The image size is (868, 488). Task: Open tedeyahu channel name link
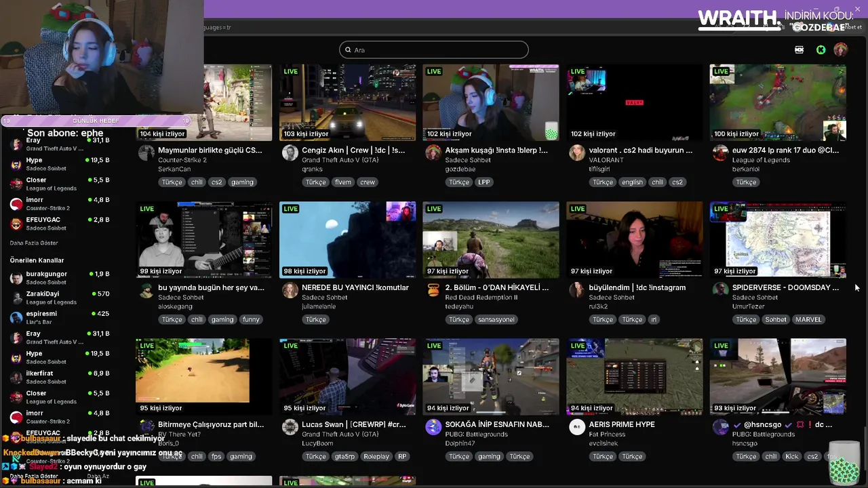point(459,306)
